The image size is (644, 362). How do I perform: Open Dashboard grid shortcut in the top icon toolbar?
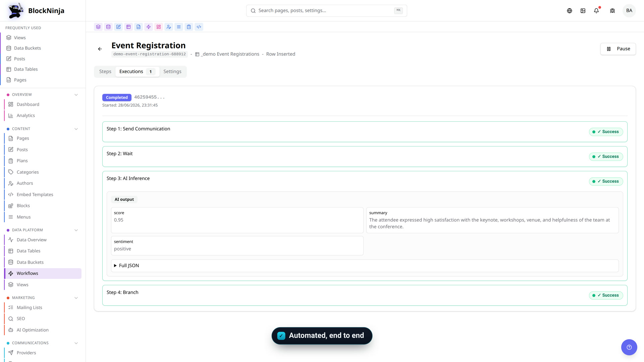159,27
